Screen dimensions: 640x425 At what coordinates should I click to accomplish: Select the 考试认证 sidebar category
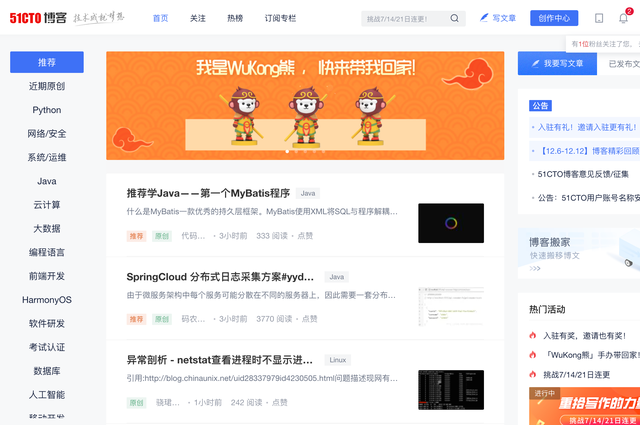(x=47, y=347)
